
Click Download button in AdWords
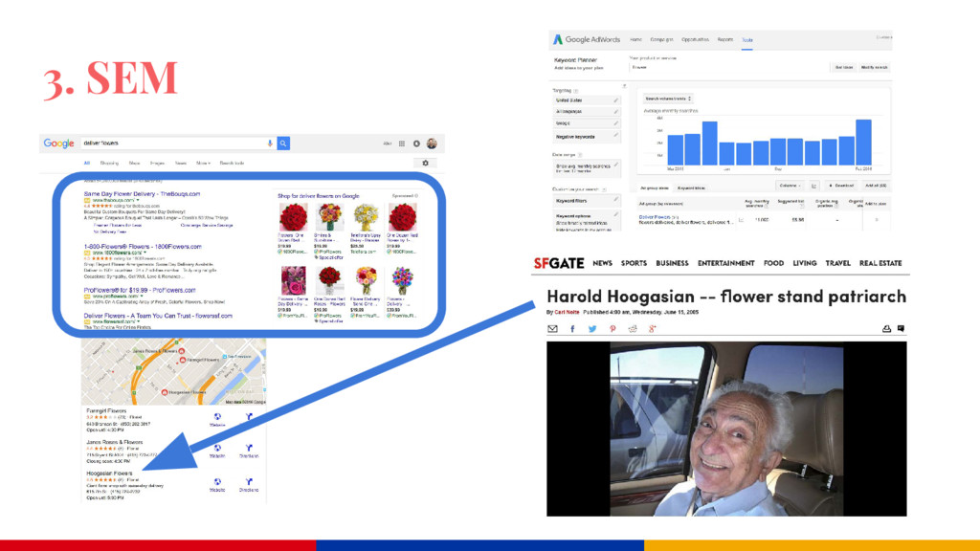(841, 186)
